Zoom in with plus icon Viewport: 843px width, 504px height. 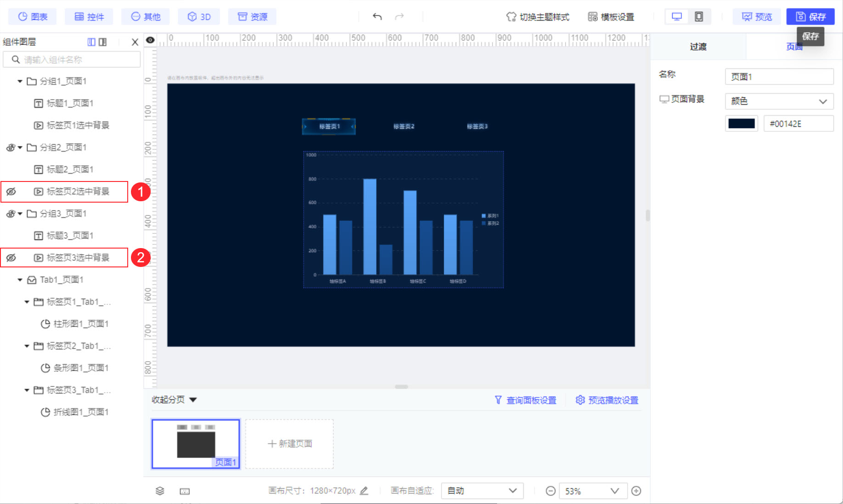pyautogui.click(x=636, y=491)
